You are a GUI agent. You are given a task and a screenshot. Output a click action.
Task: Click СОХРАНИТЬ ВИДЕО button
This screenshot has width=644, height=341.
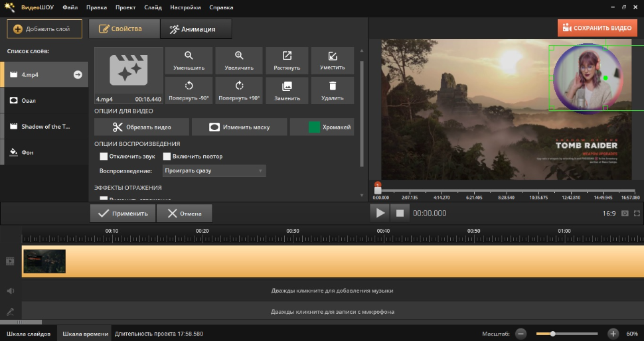[597, 28]
